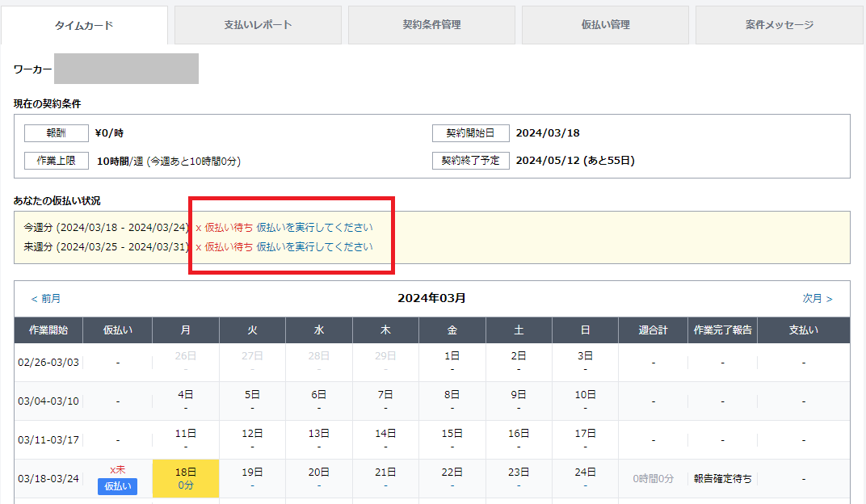Open the 案件メッセージ tab
Viewport: 866px width, 504px height.
[779, 25]
